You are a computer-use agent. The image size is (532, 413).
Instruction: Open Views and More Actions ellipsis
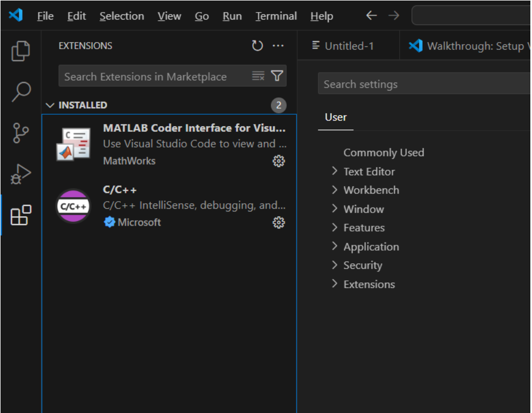(278, 45)
